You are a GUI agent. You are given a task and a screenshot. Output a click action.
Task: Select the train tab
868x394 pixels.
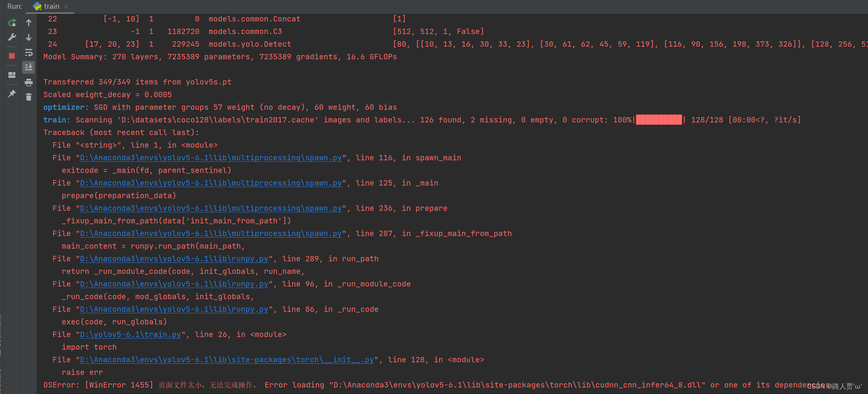(x=51, y=6)
